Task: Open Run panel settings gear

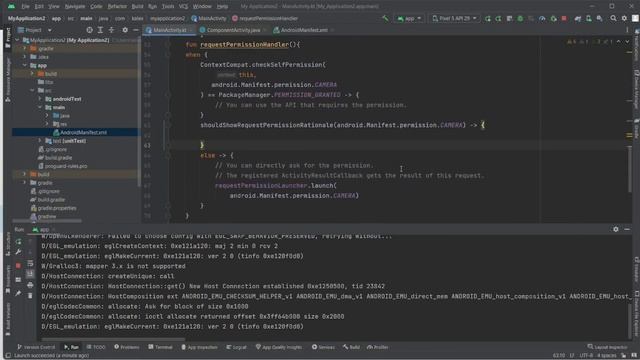Action: click(x=616, y=229)
